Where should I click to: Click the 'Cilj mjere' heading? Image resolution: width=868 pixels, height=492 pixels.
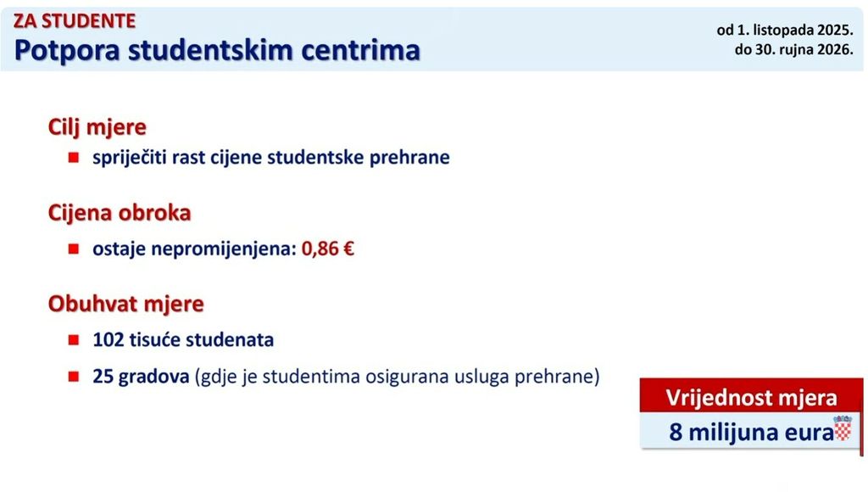coord(97,127)
